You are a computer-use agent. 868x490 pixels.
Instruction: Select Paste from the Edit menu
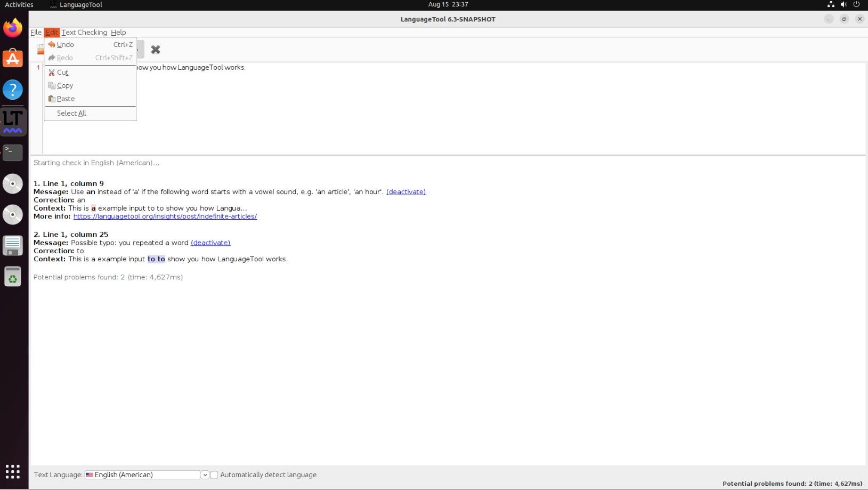click(x=65, y=99)
